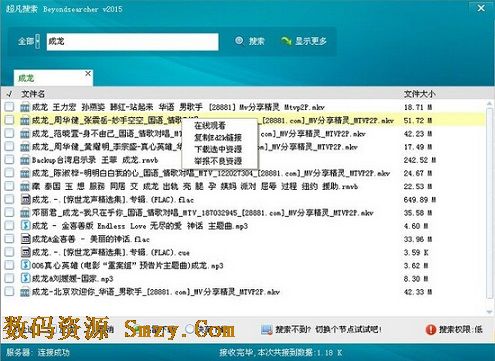This screenshot has width=495, height=361.
Task: Open the 全部 category dropdown
Action: point(29,41)
